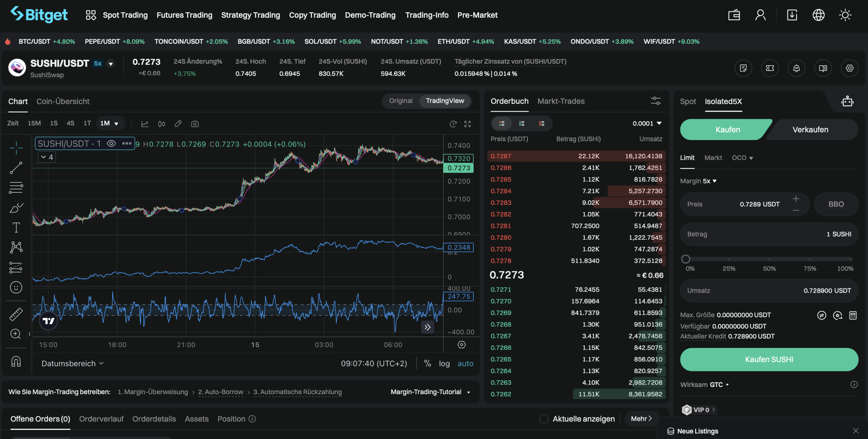Screen dimensions: 868x439
Task: Open the user account icon
Action: coord(760,15)
